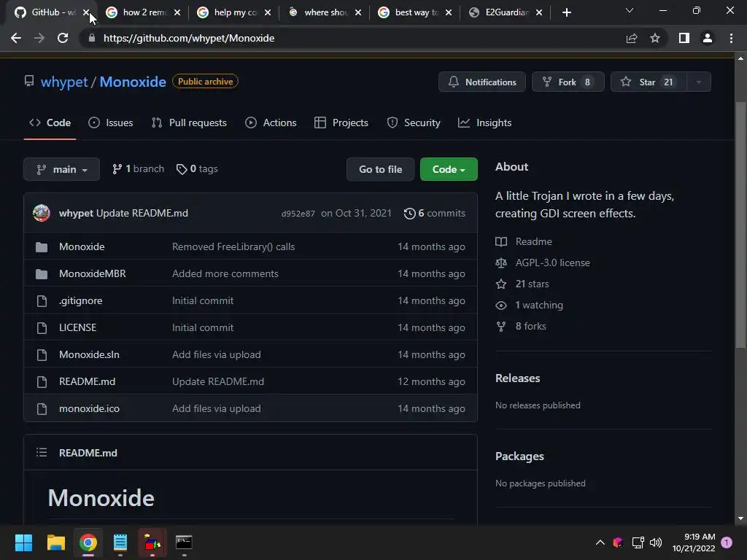View the 0 tags link

pos(197,169)
